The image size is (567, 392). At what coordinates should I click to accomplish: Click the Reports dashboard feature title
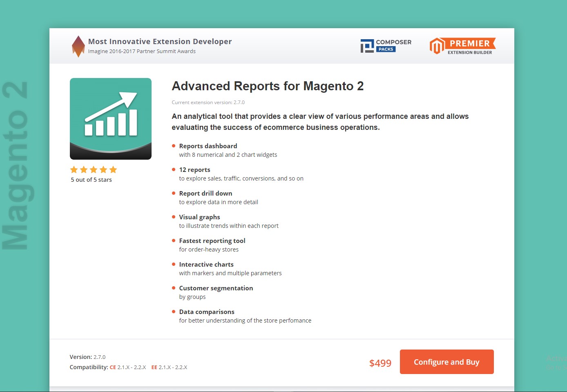pos(208,146)
